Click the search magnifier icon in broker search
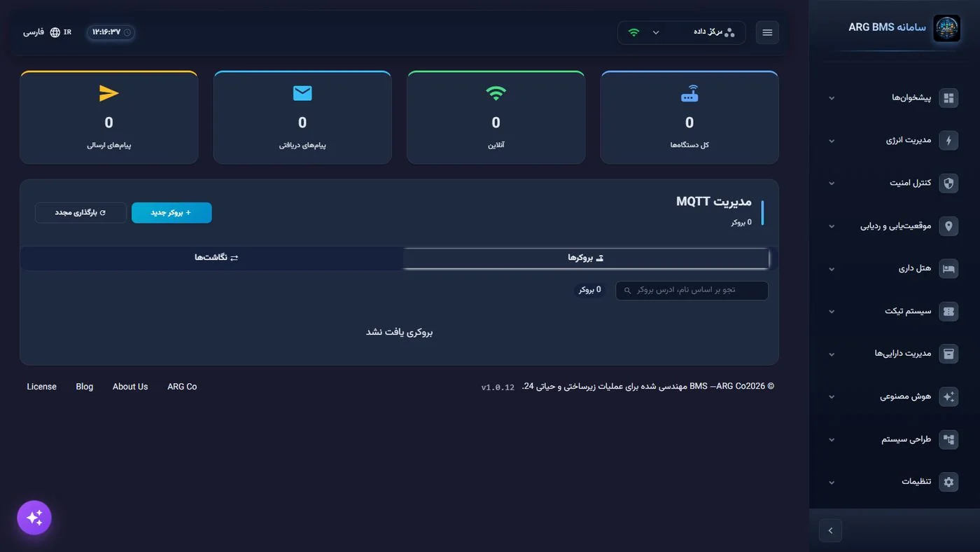 [627, 290]
